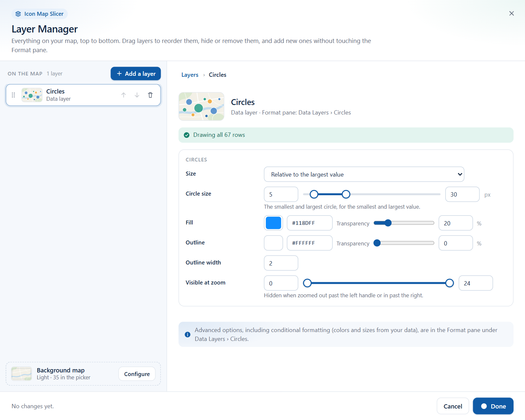Click the 'Light · 35 in the picker' text
The height and width of the screenshot is (420, 525).
click(64, 378)
